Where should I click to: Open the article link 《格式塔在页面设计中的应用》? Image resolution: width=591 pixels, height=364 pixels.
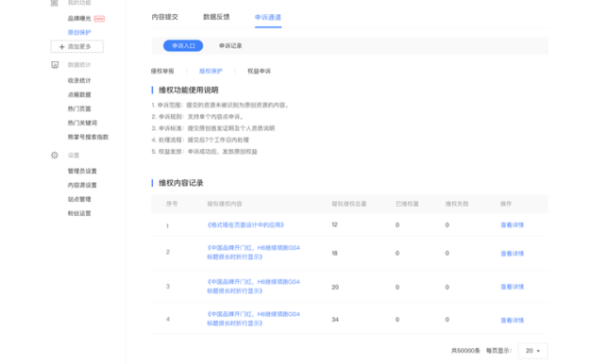click(x=245, y=225)
